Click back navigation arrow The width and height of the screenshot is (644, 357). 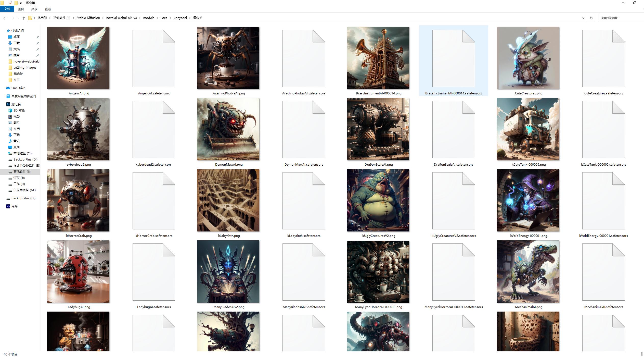[5, 18]
